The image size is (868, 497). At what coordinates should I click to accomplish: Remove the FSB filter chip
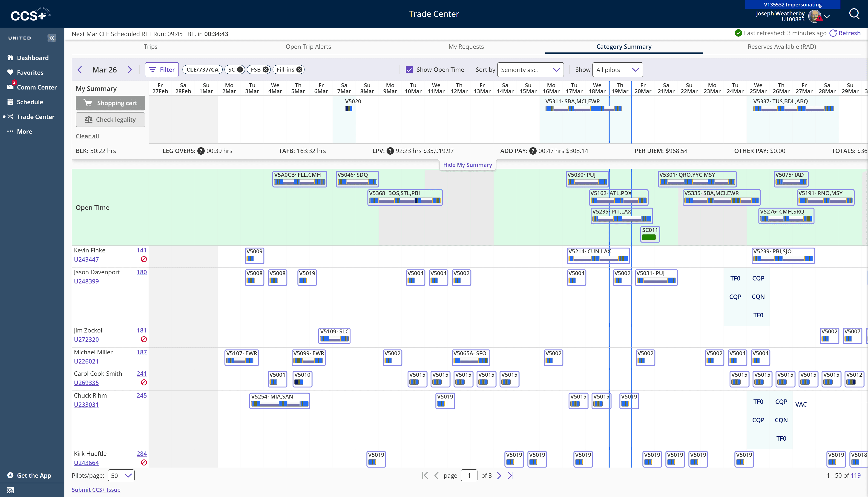point(266,69)
